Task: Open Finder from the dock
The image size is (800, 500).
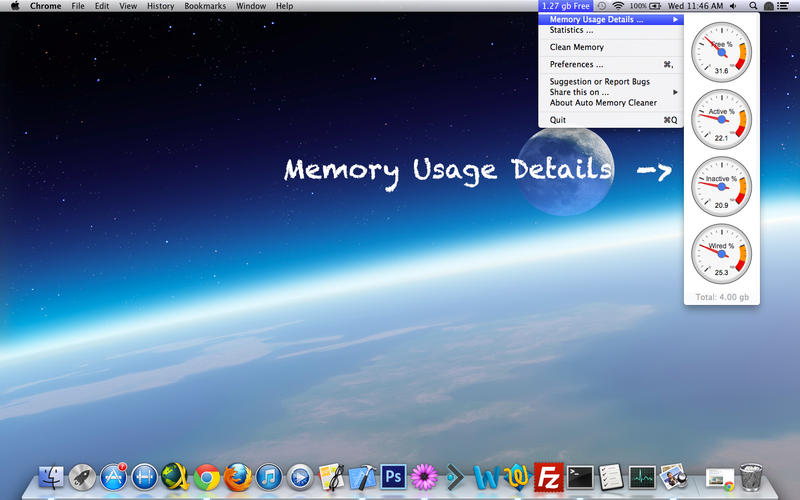Action: (x=51, y=478)
